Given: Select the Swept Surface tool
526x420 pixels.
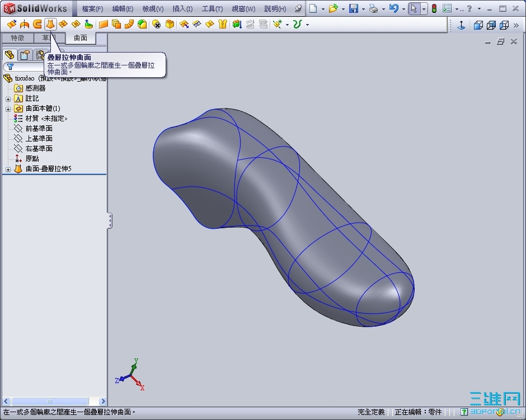Looking at the screenshot, I should point(37,24).
